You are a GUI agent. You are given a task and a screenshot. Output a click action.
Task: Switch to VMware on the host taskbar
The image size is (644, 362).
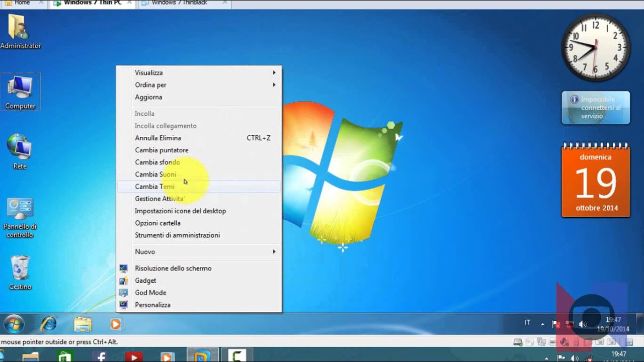(203, 355)
